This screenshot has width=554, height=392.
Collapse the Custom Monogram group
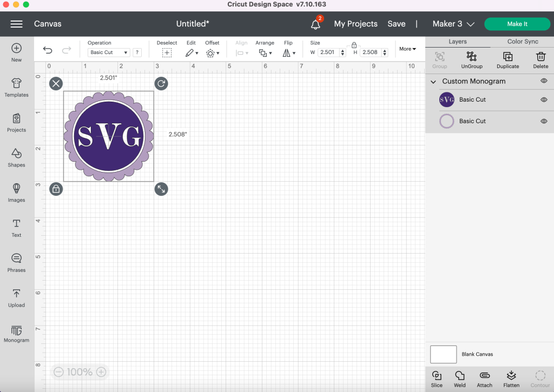pos(433,81)
